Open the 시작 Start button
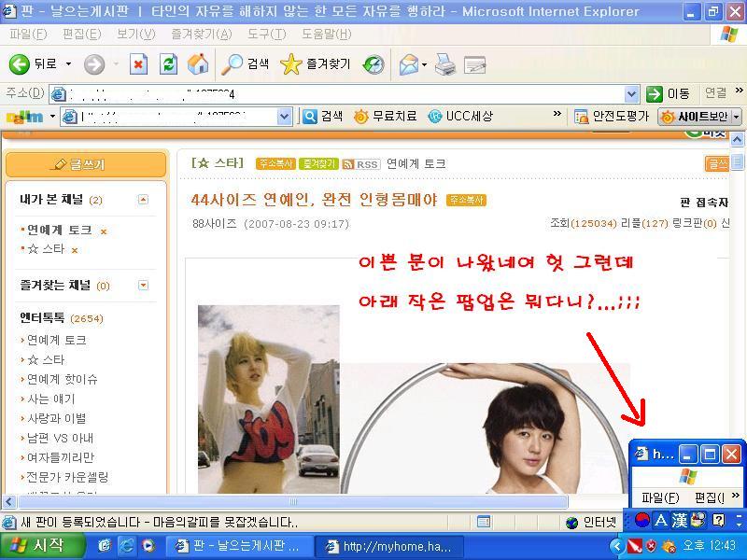The width and height of the screenshot is (747, 560). [42, 545]
